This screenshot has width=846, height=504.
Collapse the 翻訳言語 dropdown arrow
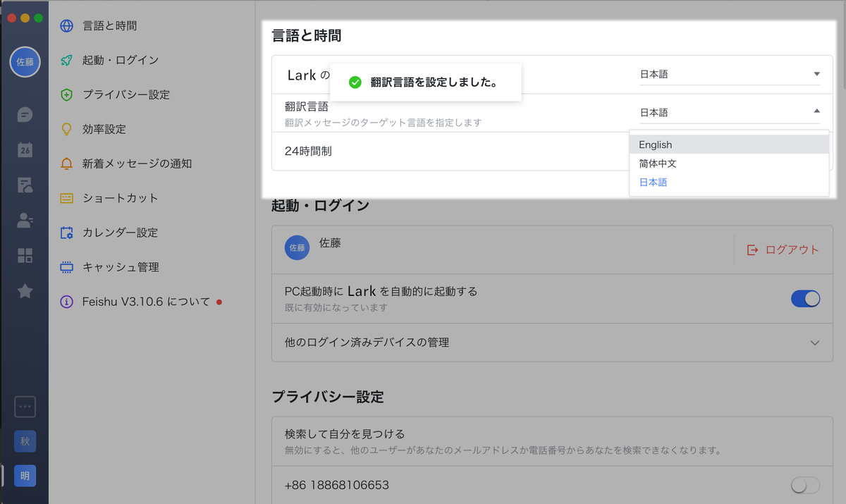click(x=816, y=111)
